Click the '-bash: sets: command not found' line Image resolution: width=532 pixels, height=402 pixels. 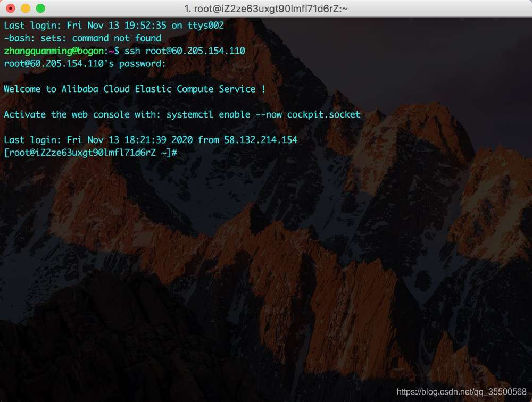pos(82,38)
